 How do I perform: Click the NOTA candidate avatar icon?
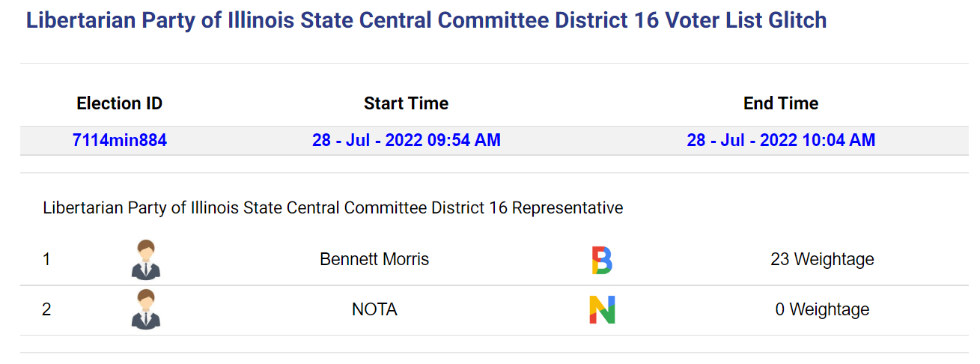click(x=146, y=309)
